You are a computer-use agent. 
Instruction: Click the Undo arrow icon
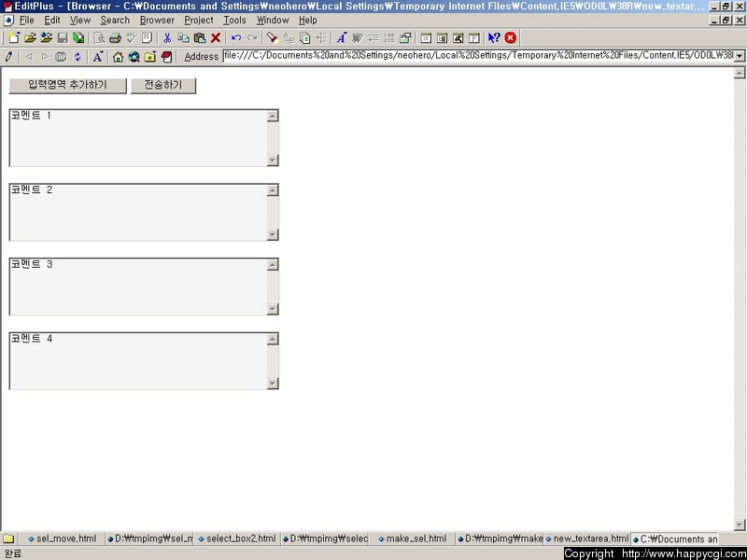pos(236,38)
